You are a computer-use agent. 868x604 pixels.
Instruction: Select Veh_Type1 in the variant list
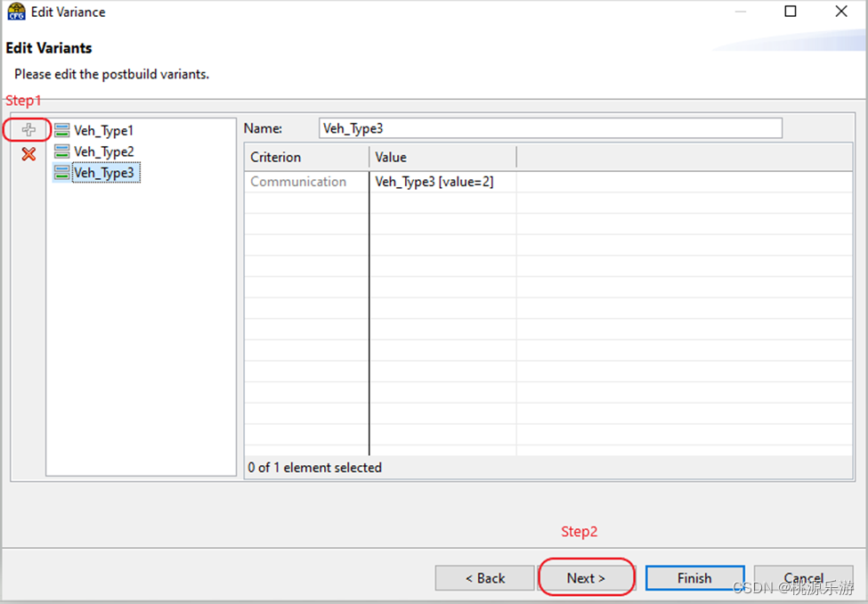pos(103,131)
